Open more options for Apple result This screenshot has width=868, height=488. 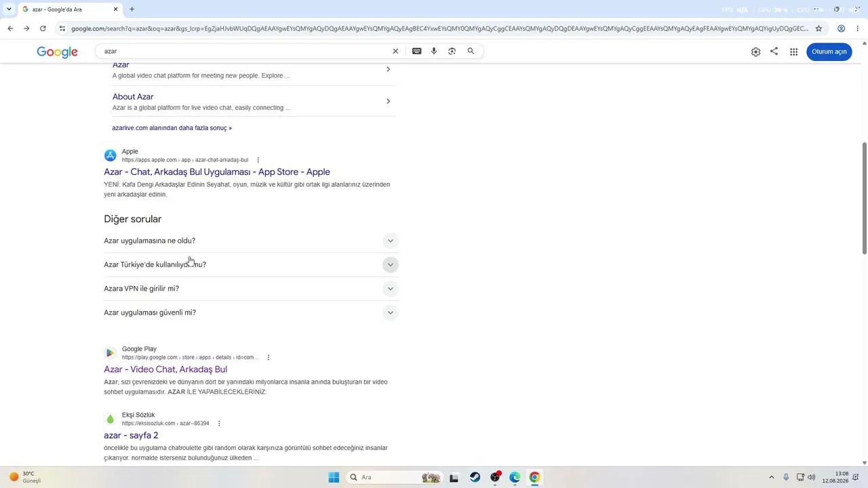(x=258, y=160)
